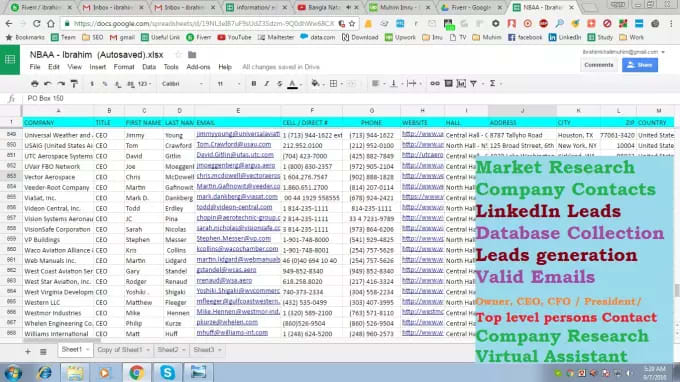Open the font size 11 dropdown
This screenshot has width=680, height=382.
[x=229, y=84]
